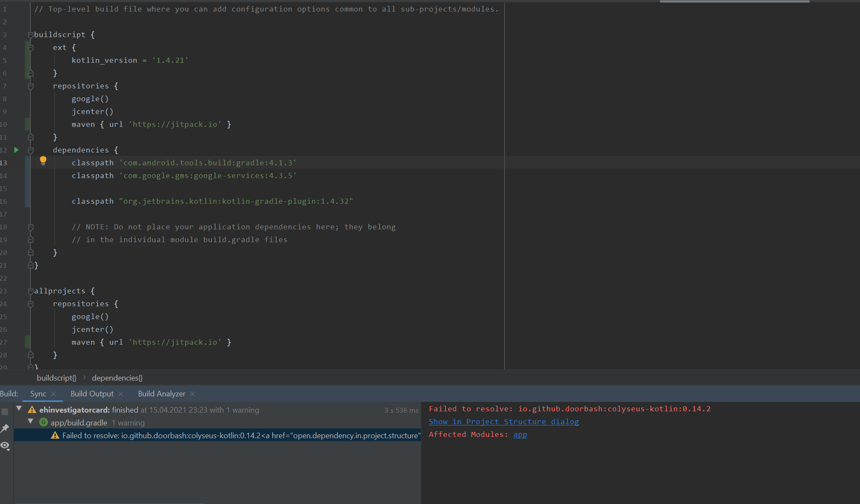This screenshot has height=504, width=860.
Task: Close the Sync tab
Action: (x=54, y=393)
